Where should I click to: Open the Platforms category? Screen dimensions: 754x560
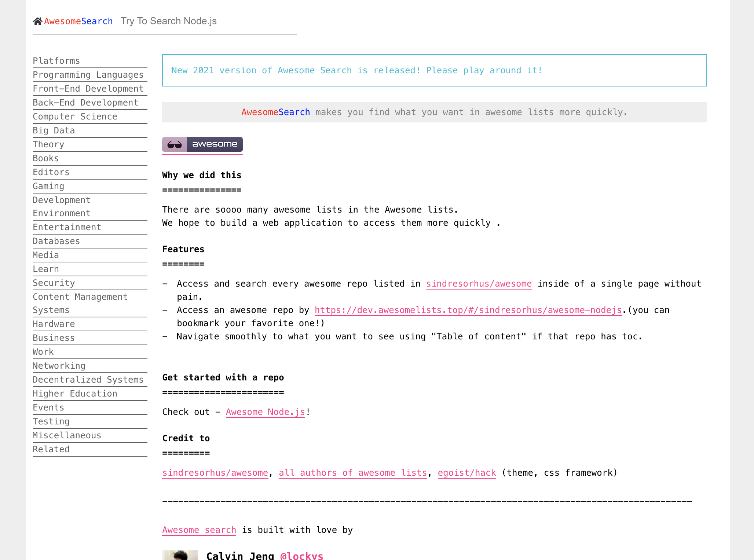click(x=56, y=61)
